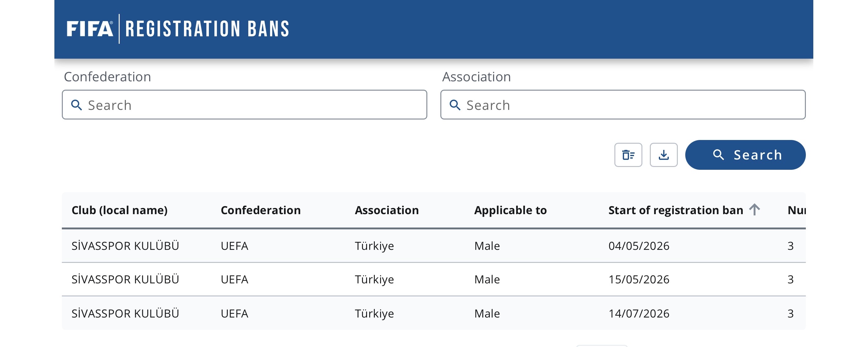Click Türkiye in the 15/05/2026 row
The width and height of the screenshot is (868, 347).
tap(374, 279)
